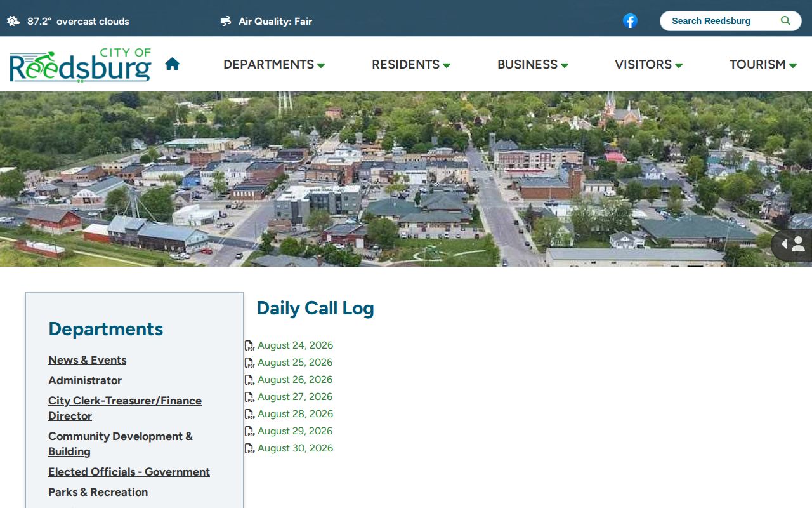Open Community Development & Building link
Screen dimensions: 812x508
pyautogui.click(x=121, y=444)
